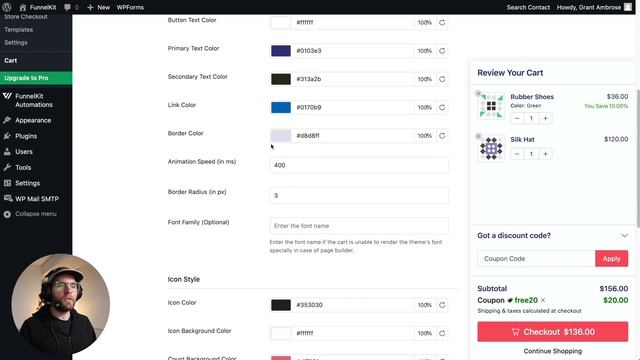The height and width of the screenshot is (360, 640).
Task: Click the Coupon Code field
Action: pos(536,259)
